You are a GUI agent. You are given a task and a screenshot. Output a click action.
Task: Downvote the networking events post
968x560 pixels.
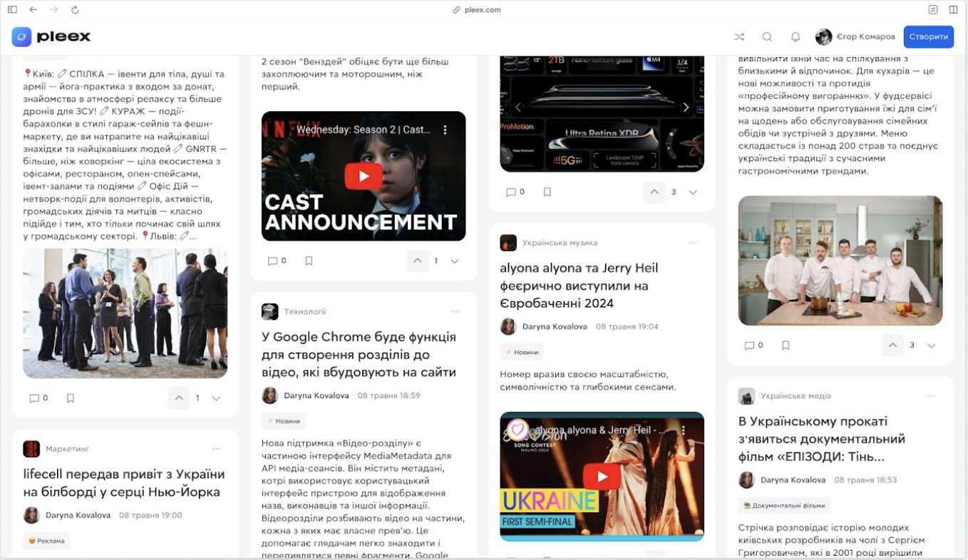tap(216, 398)
